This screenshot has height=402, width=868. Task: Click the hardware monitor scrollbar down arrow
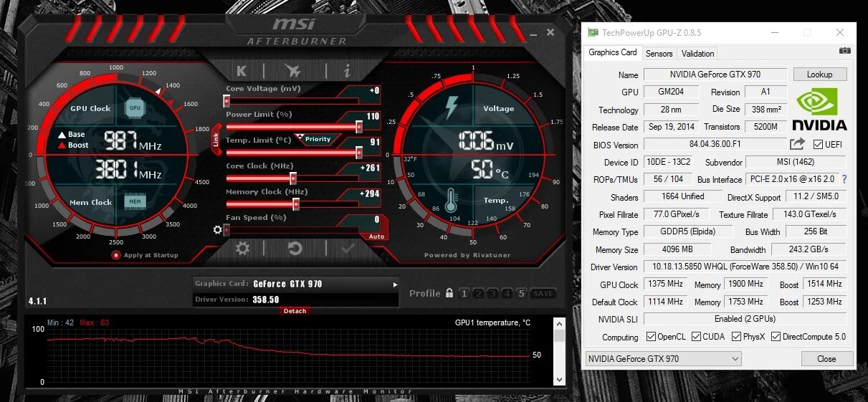(x=560, y=379)
